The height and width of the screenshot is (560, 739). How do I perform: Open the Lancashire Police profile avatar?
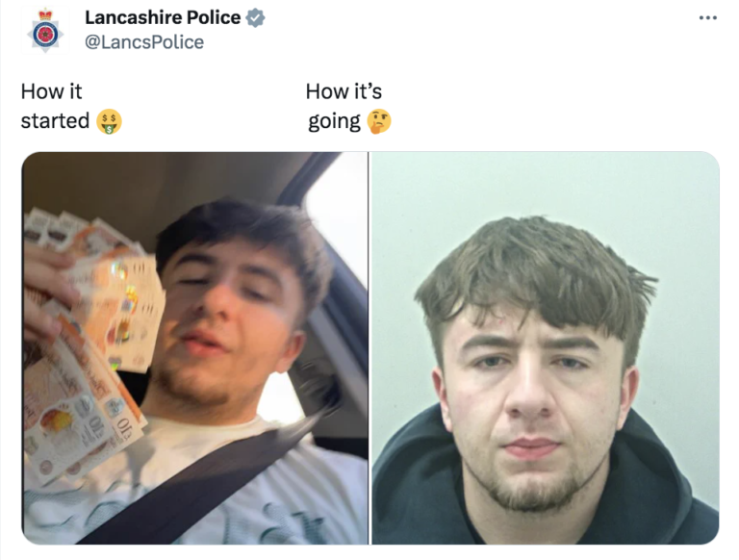point(45,30)
